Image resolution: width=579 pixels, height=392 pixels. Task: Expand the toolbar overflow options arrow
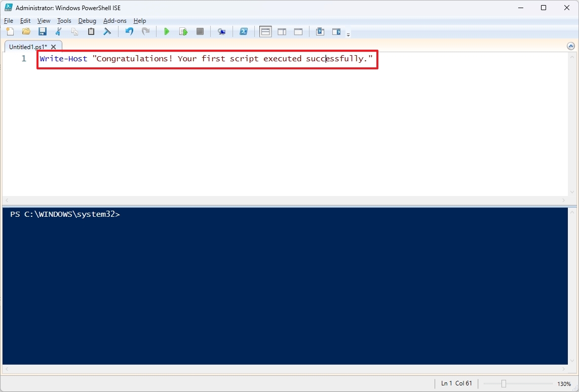348,35
